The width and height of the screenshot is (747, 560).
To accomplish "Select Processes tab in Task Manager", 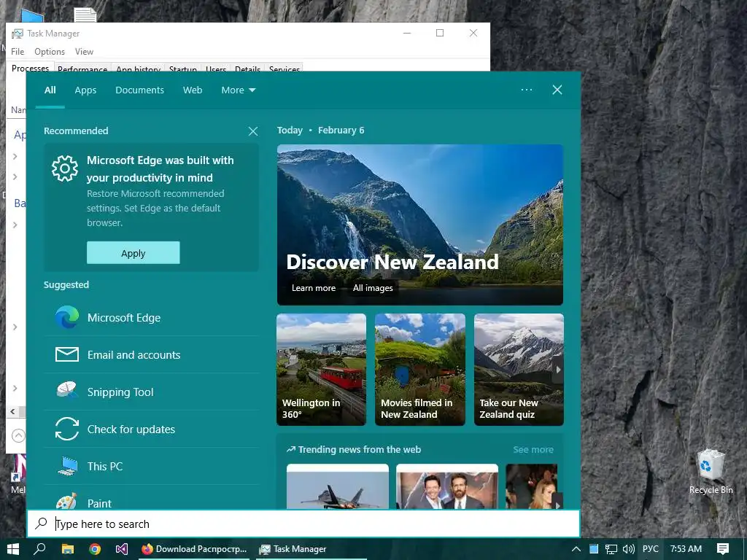I will click(30, 68).
